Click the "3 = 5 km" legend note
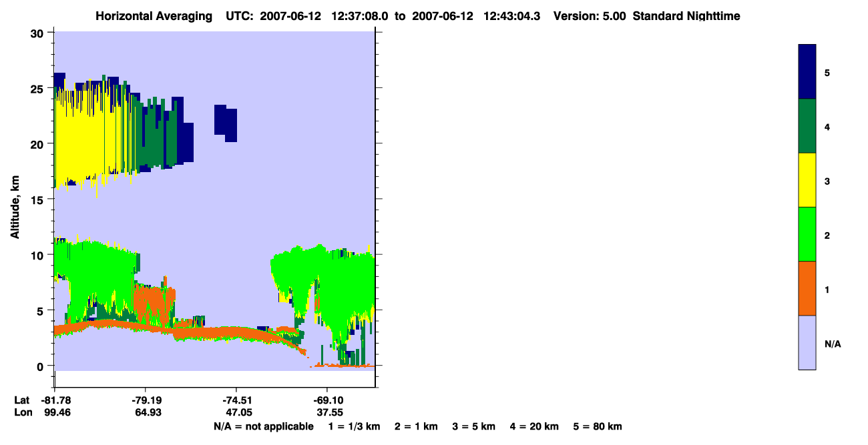 pyautogui.click(x=474, y=426)
